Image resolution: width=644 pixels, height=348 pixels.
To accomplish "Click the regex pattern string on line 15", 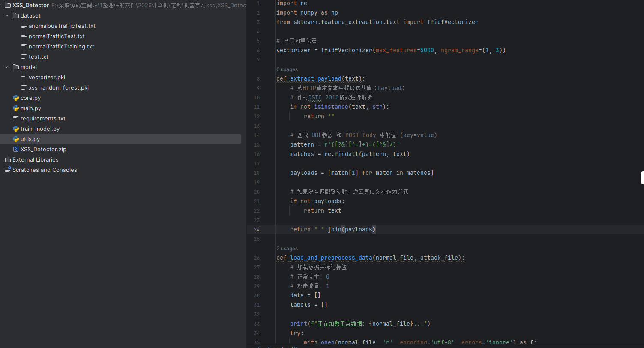I will 362,144.
